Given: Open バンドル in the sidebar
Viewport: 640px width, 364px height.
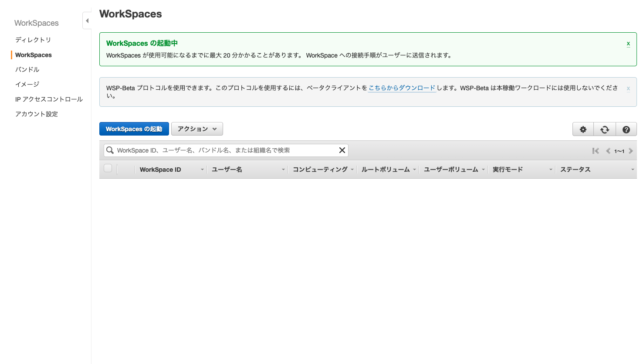Looking at the screenshot, I should click(27, 69).
